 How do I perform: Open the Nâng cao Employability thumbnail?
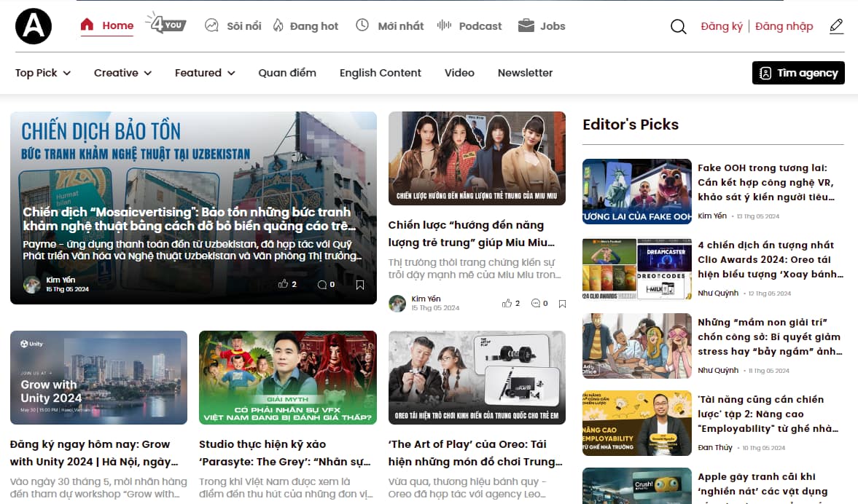[637, 423]
